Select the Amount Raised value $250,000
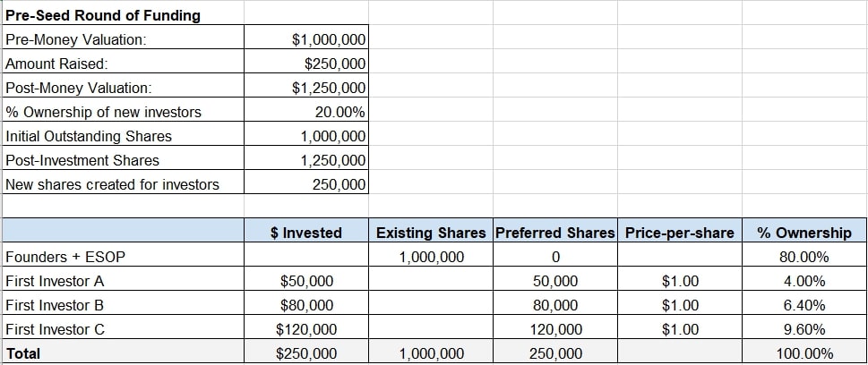Screen dimensions: 868x365 click(x=334, y=64)
